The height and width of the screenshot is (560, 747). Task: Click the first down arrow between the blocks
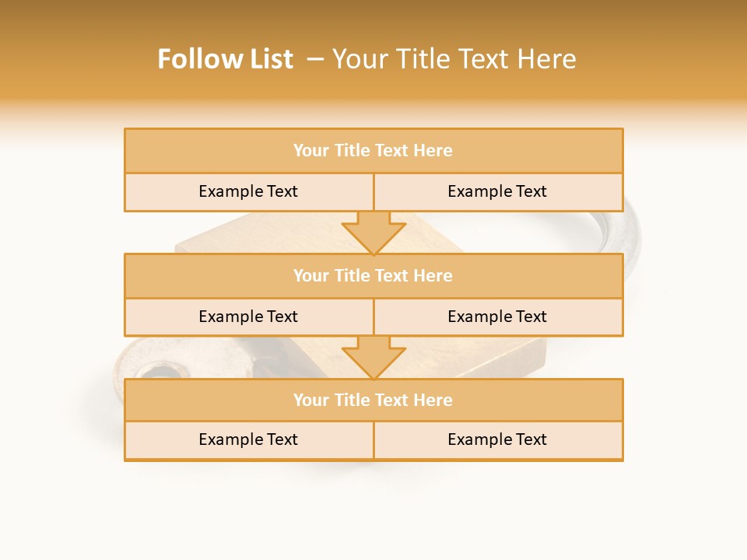(x=373, y=233)
